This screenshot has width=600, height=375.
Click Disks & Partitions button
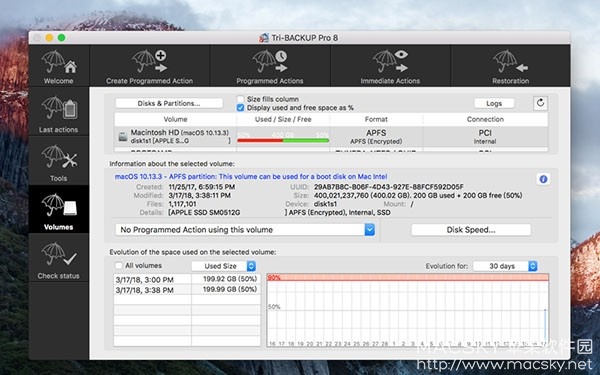pos(169,103)
